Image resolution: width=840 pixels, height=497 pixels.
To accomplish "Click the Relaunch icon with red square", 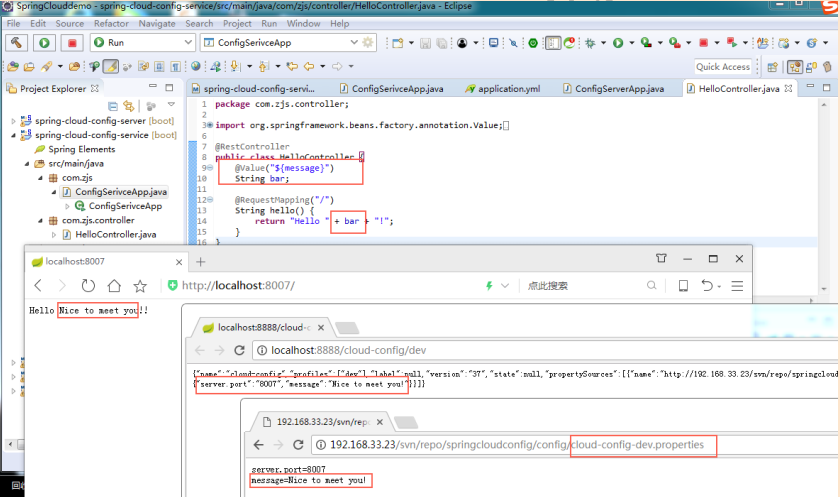I will (x=732, y=42).
